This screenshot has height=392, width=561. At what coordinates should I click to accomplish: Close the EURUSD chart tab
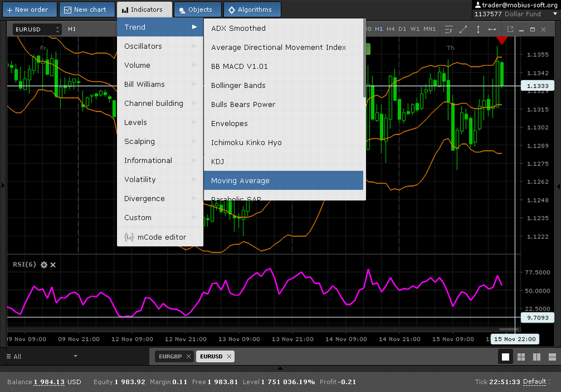coord(229,357)
